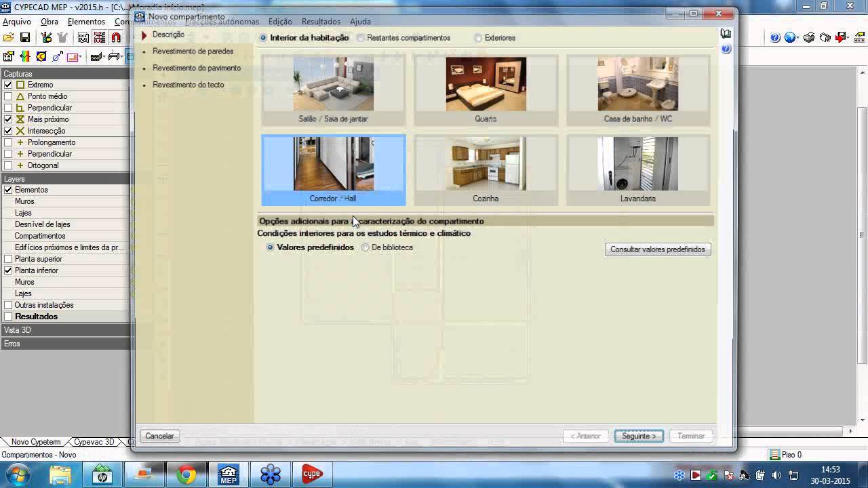Click the HP icon in the taskbar

coord(102,474)
